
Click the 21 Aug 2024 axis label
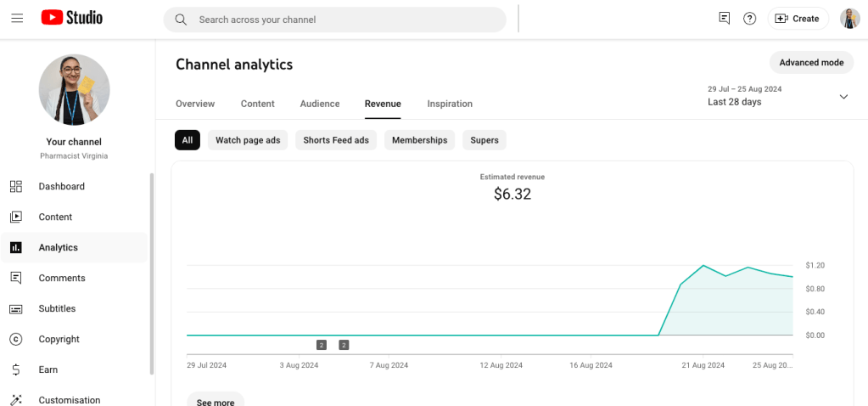[703, 365]
